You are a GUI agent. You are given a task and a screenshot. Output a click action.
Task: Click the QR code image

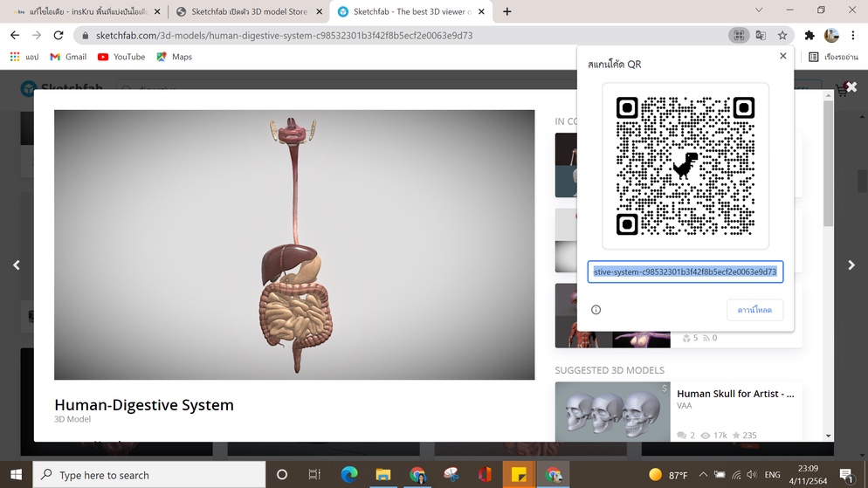pyautogui.click(x=685, y=166)
